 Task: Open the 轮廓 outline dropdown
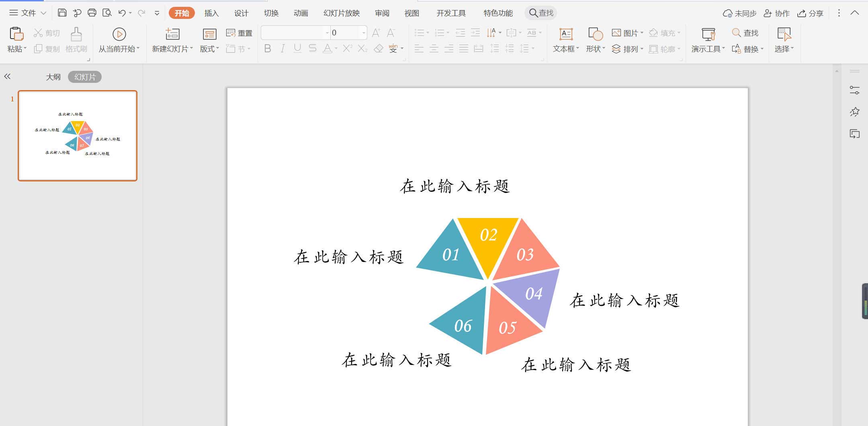[x=665, y=49]
